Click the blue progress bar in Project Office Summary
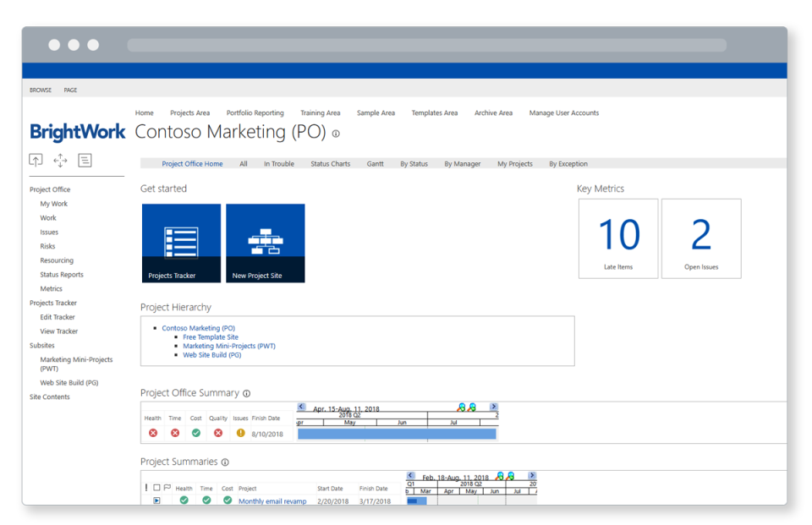 click(x=398, y=434)
